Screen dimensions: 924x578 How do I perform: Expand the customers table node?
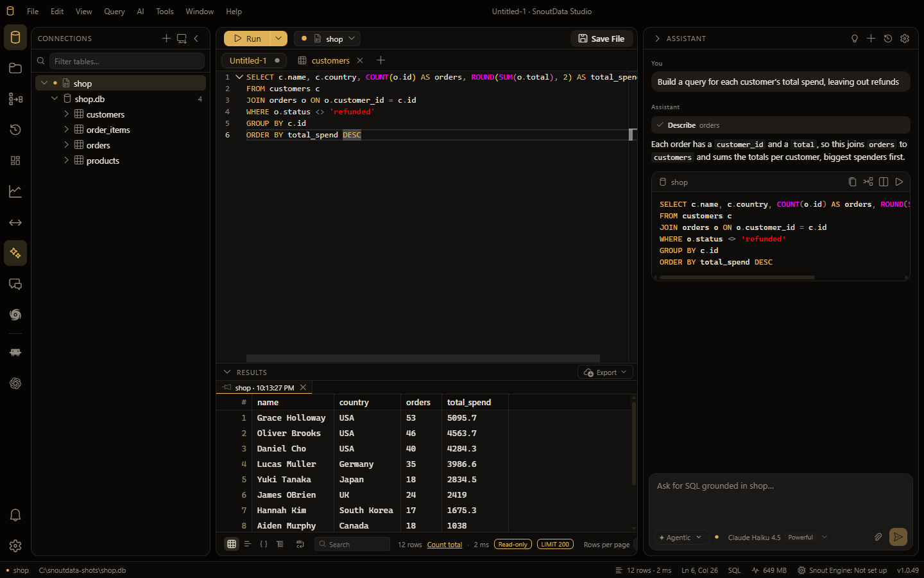[x=66, y=114]
